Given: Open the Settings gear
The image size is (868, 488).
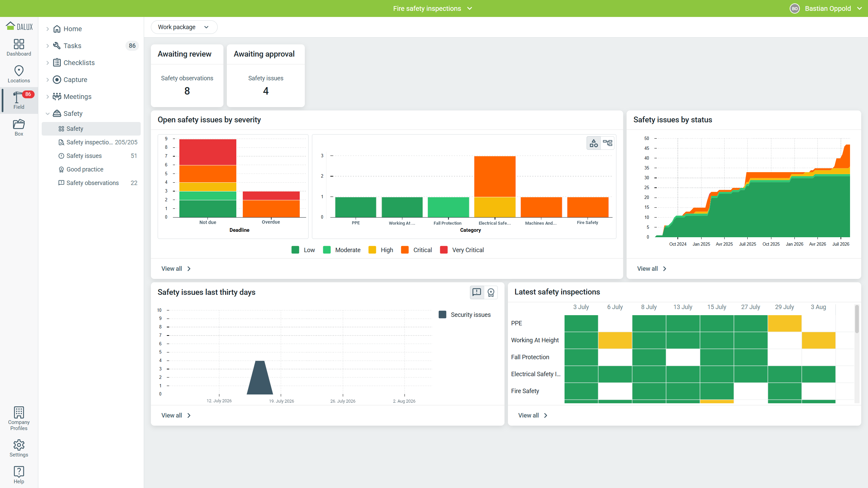Looking at the screenshot, I should [x=19, y=448].
